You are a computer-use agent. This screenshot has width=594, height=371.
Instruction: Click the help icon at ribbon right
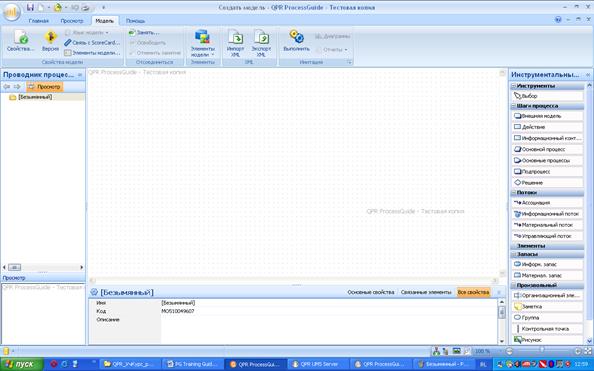pyautogui.click(x=558, y=20)
